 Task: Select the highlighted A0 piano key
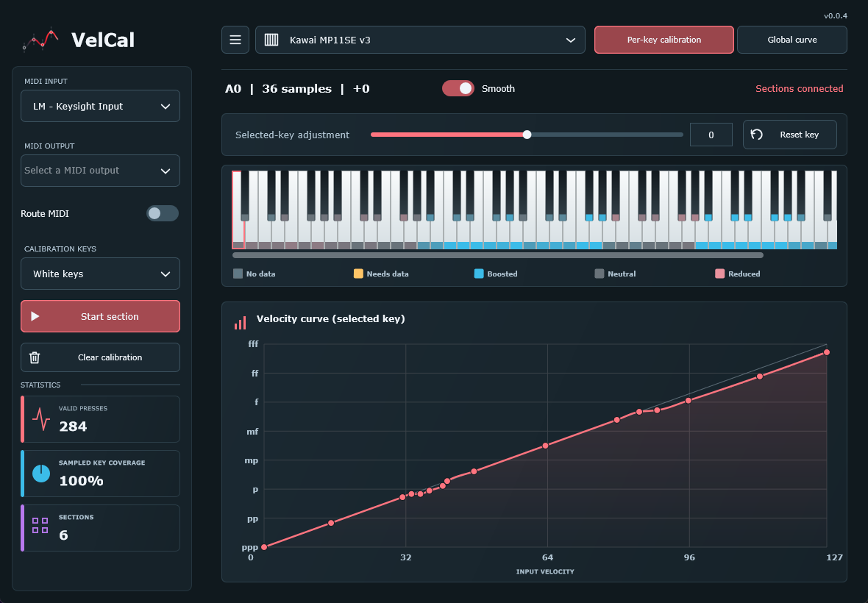click(238, 235)
